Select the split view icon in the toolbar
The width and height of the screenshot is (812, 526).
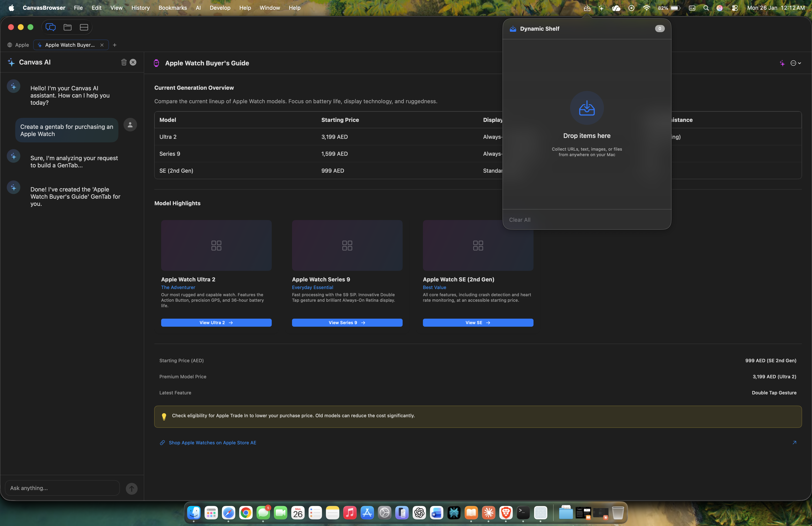click(84, 27)
